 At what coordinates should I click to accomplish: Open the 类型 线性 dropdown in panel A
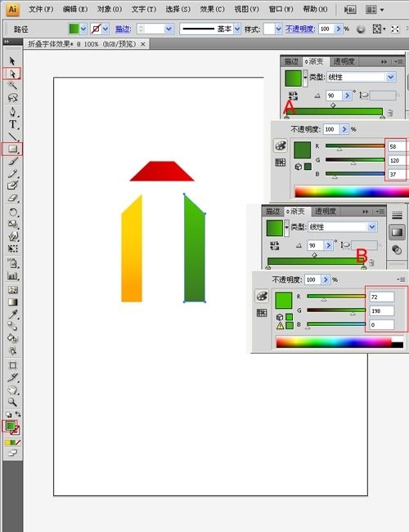(391, 77)
